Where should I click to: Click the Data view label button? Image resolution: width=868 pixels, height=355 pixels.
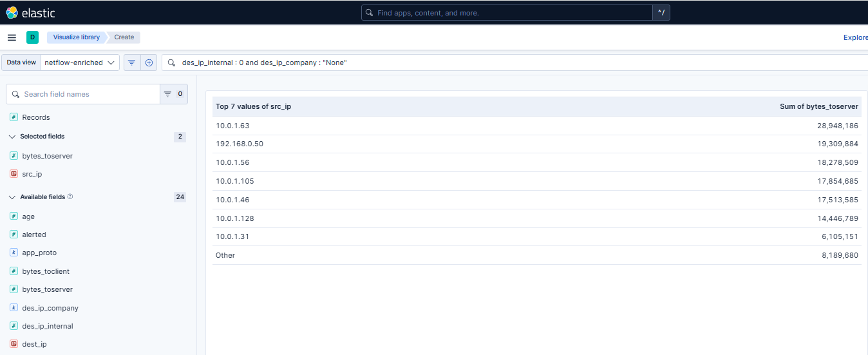[21, 62]
